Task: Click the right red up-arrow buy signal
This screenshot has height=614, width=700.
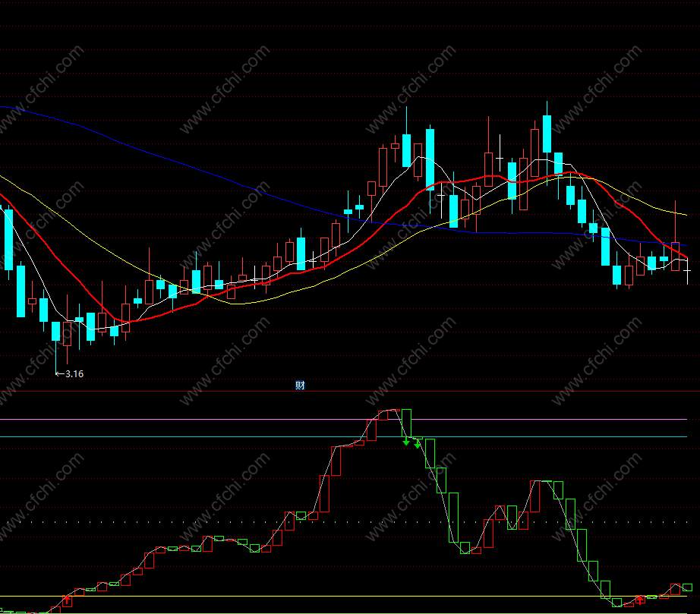Action: click(x=640, y=600)
